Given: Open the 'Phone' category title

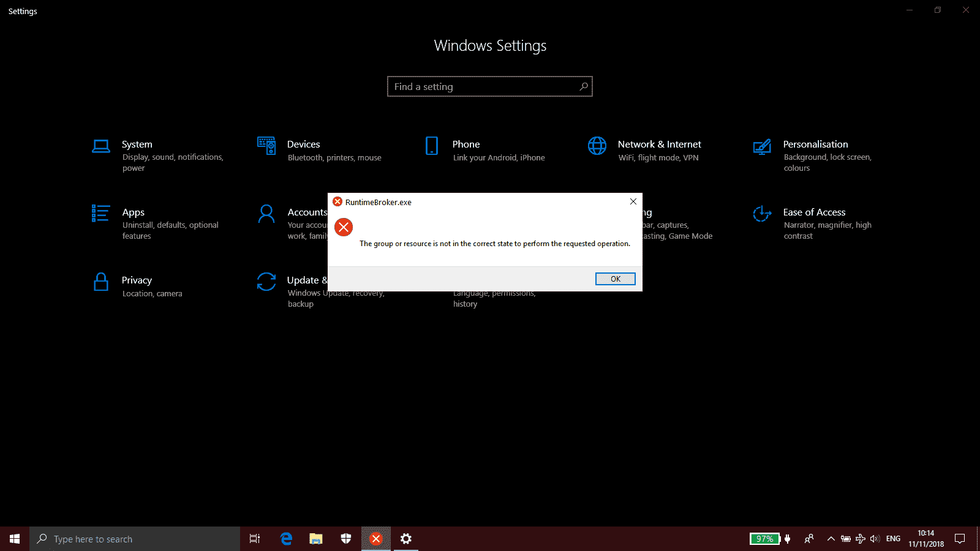Looking at the screenshot, I should tap(466, 144).
